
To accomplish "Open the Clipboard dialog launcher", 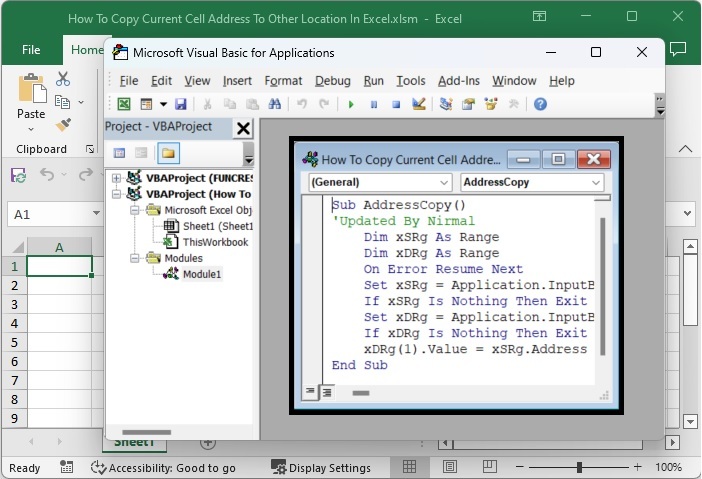I will point(90,149).
